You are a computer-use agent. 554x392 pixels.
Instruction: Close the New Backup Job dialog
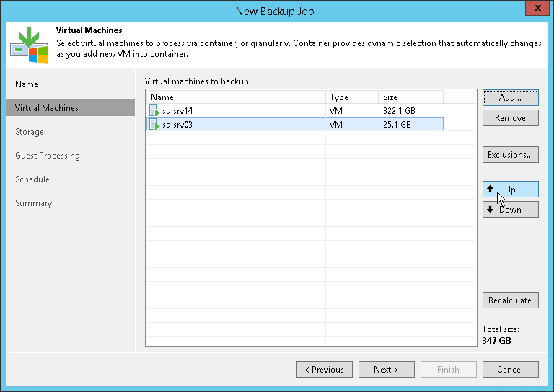tap(535, 9)
